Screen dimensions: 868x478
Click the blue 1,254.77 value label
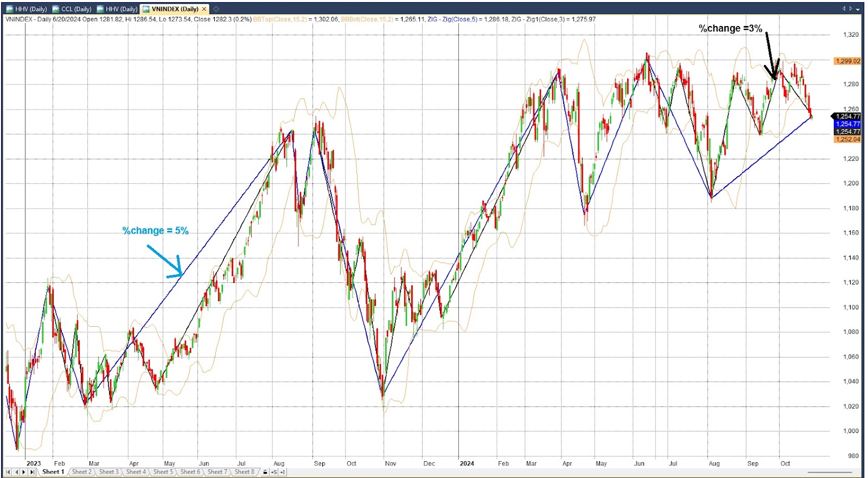tap(847, 124)
